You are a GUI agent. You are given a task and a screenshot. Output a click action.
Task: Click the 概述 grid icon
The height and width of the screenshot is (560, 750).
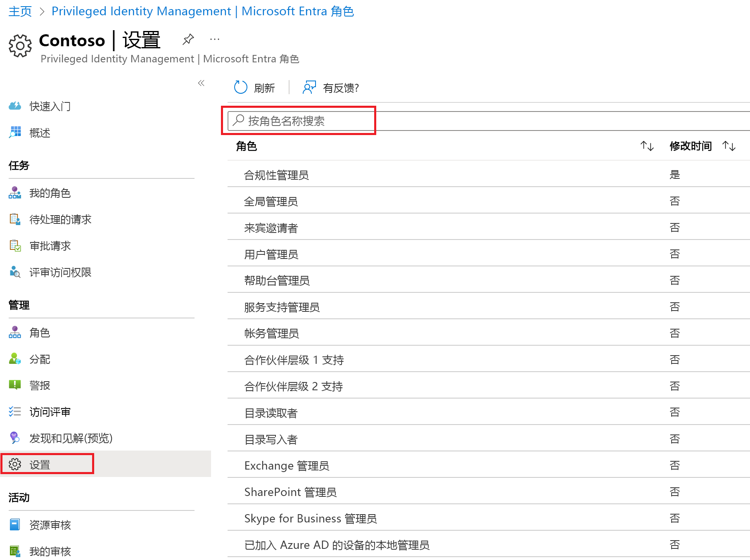[x=15, y=133]
